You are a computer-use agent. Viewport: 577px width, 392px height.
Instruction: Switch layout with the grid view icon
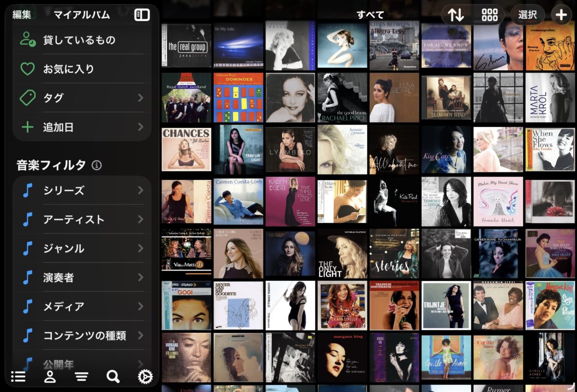(489, 15)
